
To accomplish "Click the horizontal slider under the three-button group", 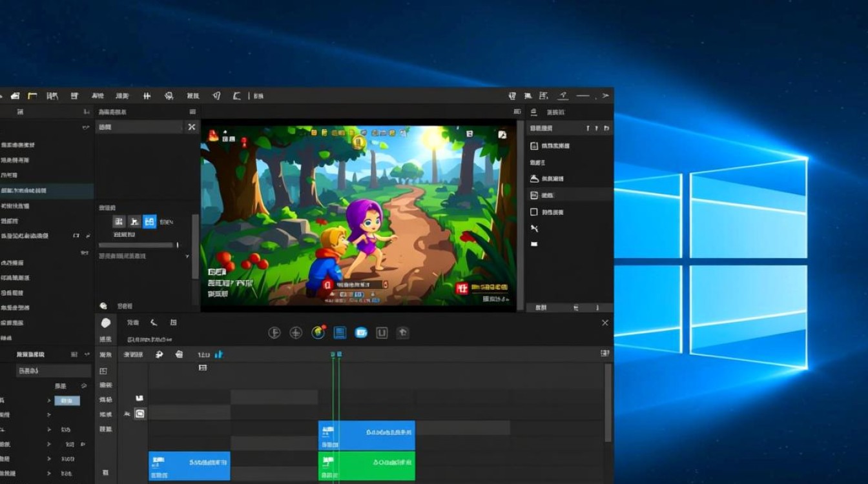I will 137,245.
